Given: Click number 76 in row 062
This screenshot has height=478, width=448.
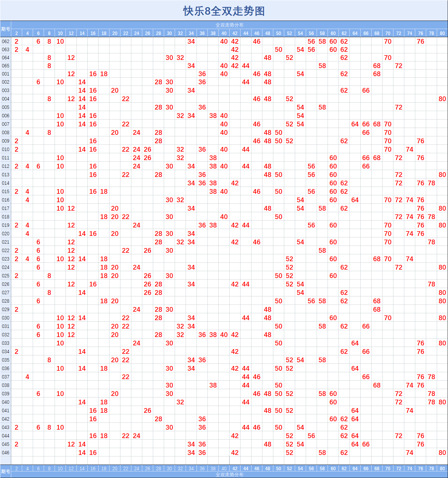Looking at the screenshot, I should pyautogui.click(x=421, y=41).
